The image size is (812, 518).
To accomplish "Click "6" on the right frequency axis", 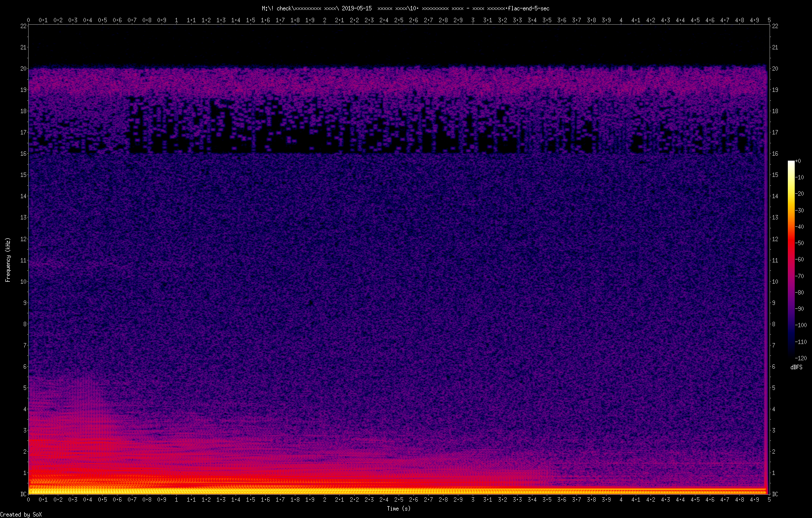I will 774,367.
